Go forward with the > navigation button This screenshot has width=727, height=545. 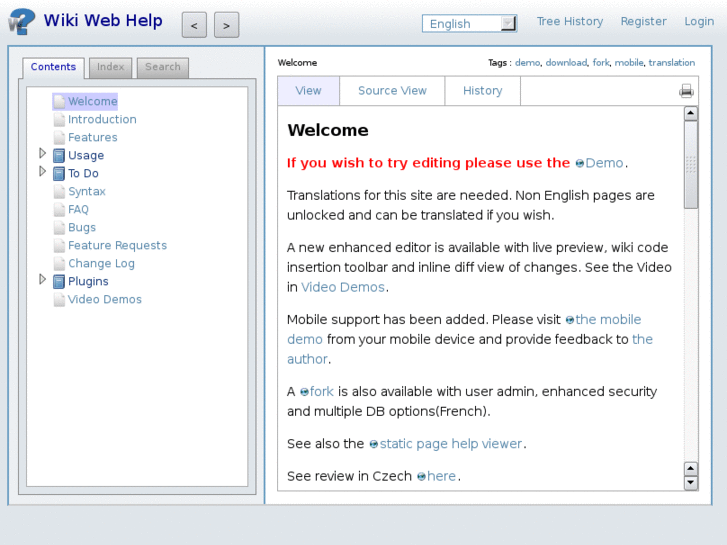[x=226, y=25]
